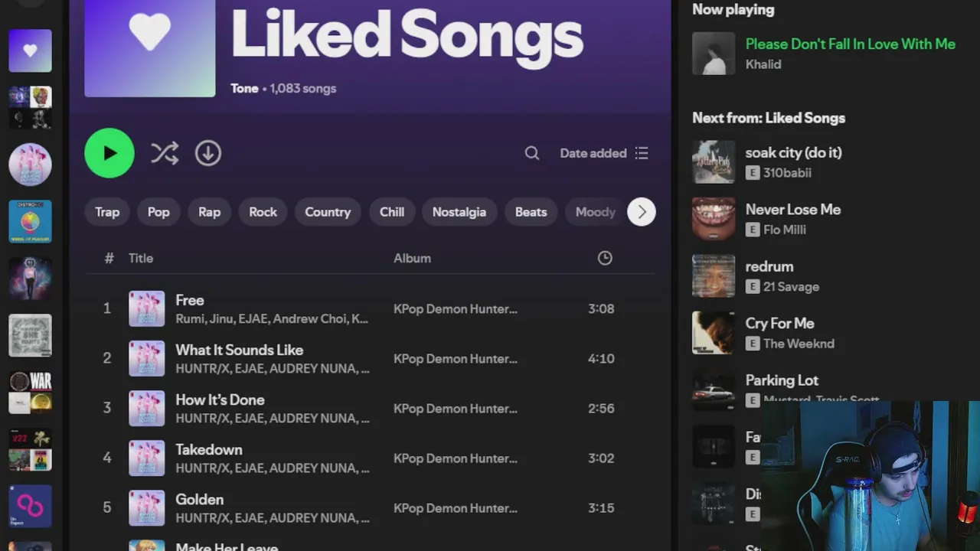Open Date added sort dropdown
The height and width of the screenshot is (551, 980).
tap(604, 153)
